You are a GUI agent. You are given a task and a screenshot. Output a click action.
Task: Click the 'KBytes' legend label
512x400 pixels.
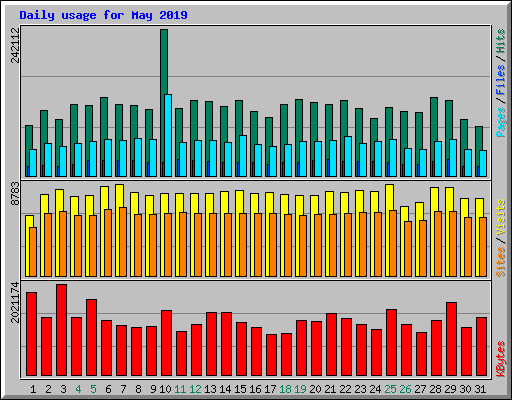500,359
